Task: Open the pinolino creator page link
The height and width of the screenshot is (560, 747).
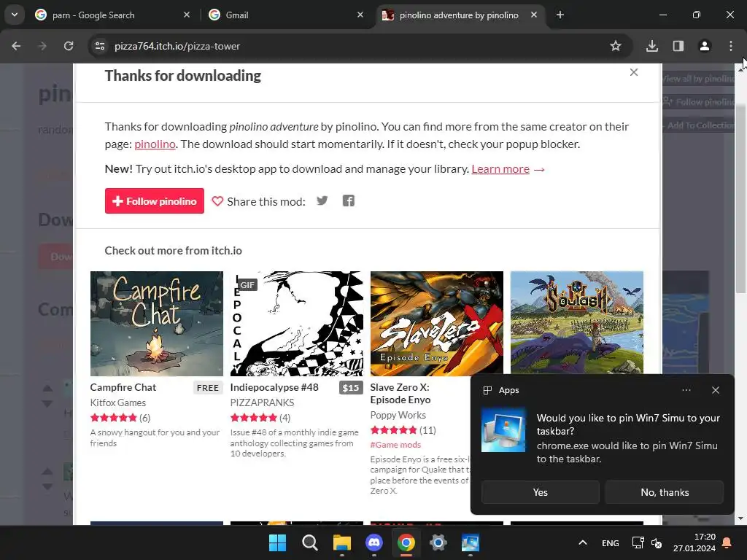Action: click(155, 144)
